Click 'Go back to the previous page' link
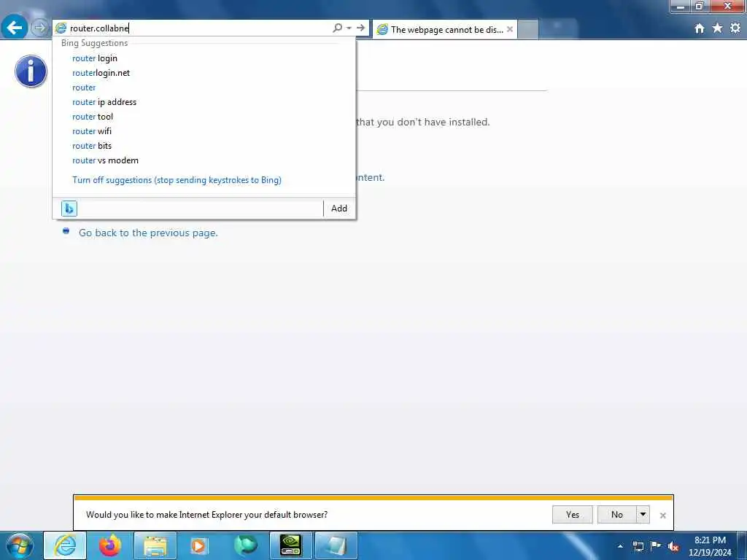Image resolution: width=747 pixels, height=560 pixels. 148,233
